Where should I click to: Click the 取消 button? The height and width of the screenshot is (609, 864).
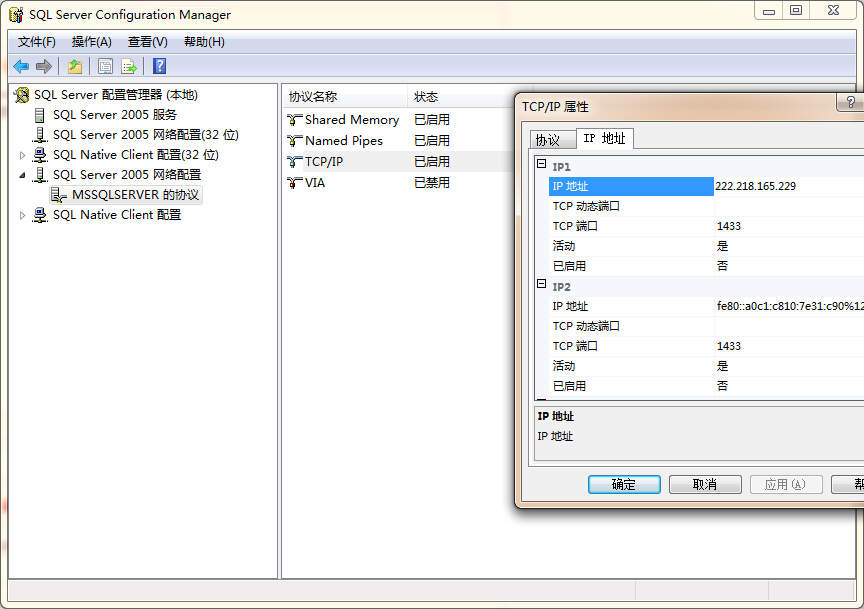(705, 484)
